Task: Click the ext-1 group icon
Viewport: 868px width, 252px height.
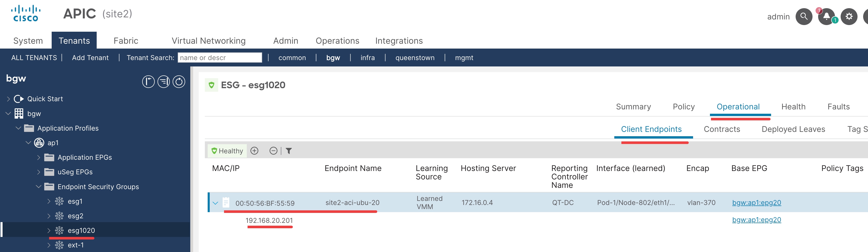Action: 59,245
